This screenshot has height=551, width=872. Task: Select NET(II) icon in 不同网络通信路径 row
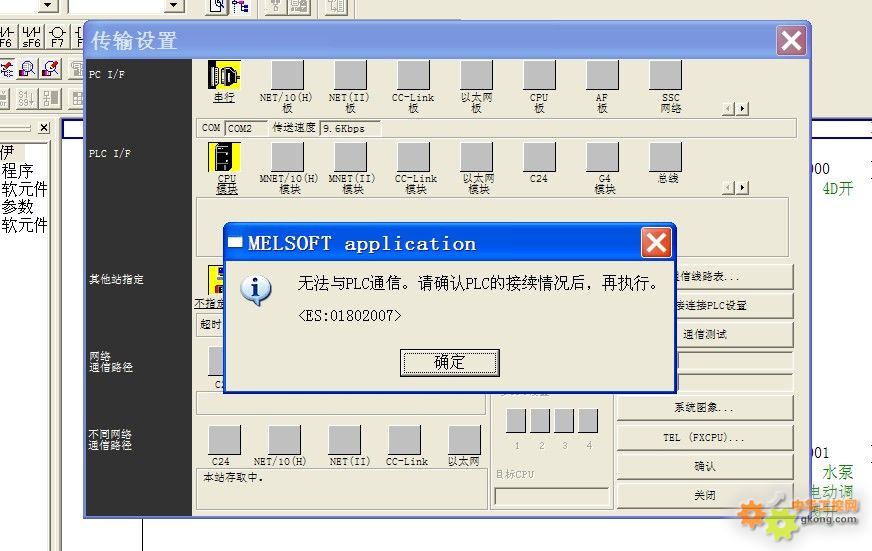tap(345, 440)
